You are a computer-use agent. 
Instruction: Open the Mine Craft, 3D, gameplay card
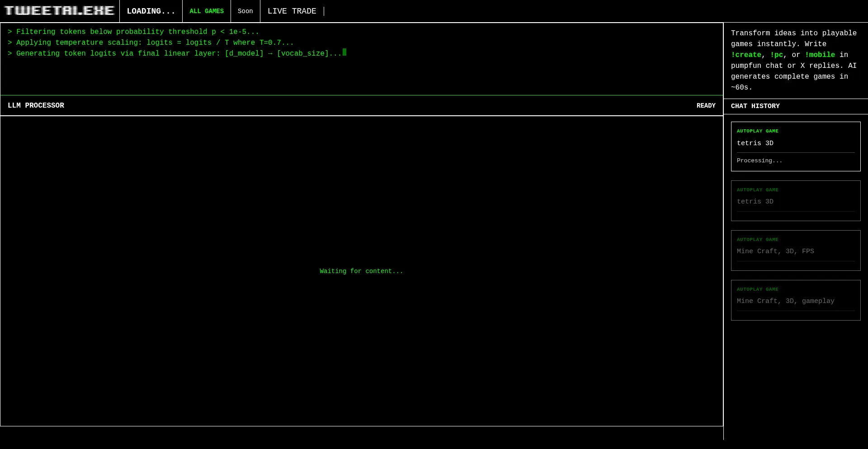[x=795, y=301]
